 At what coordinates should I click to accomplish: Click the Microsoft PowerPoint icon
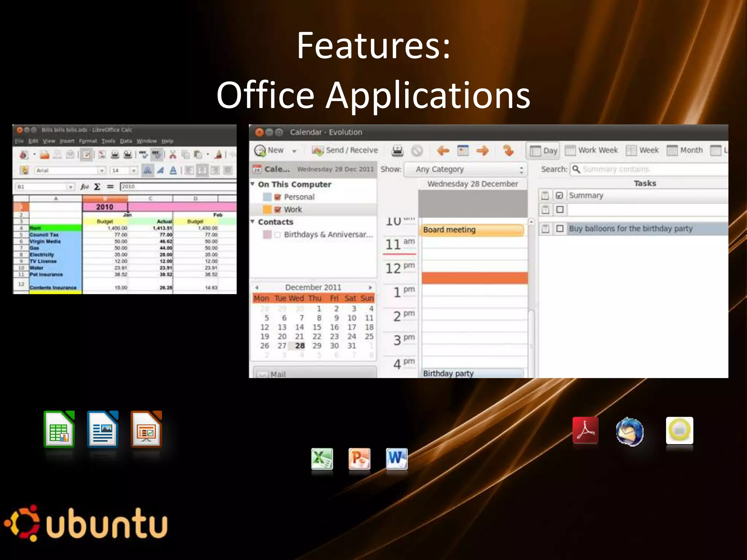point(359,459)
